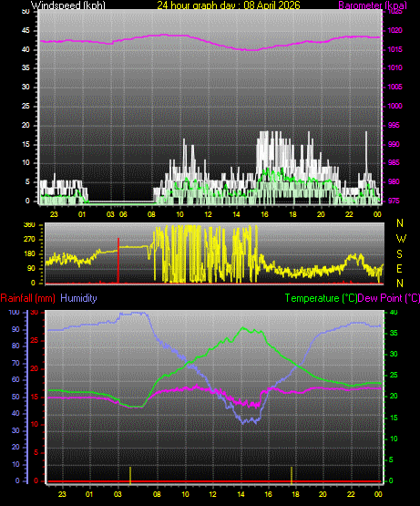
Task: Select the 35 value on the windspeed axis
Action: pos(26,68)
